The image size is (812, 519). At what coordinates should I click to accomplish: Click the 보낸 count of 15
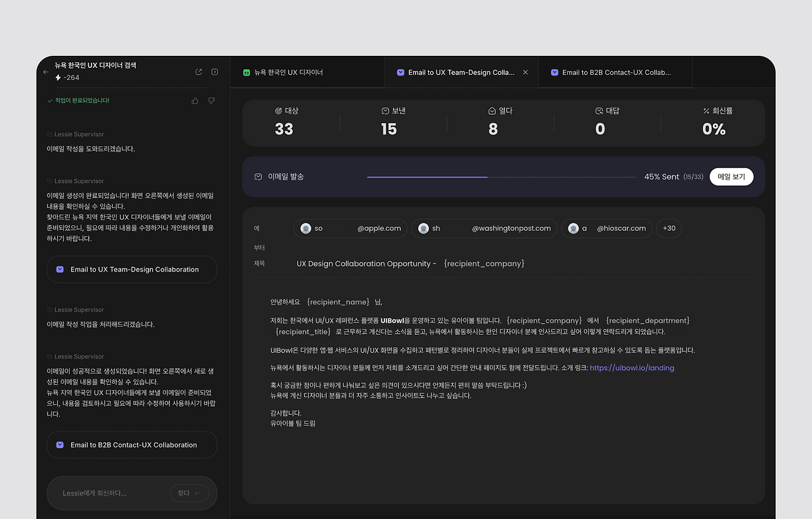(x=389, y=129)
